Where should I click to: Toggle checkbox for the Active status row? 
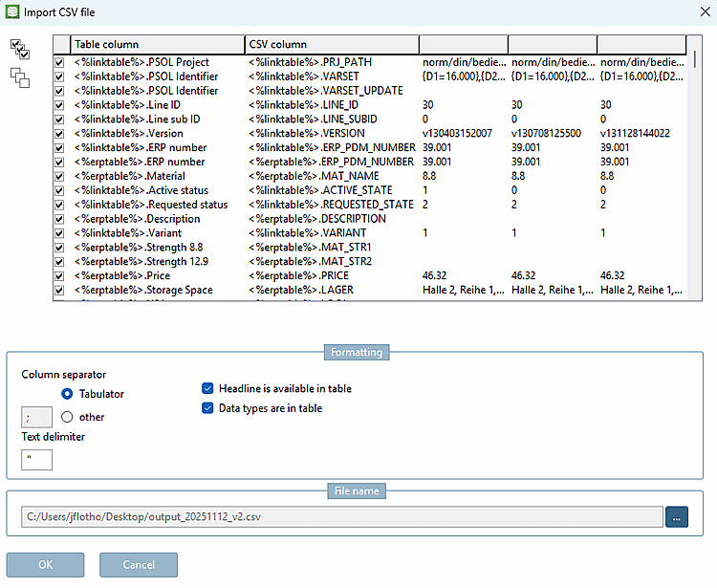click(x=59, y=190)
